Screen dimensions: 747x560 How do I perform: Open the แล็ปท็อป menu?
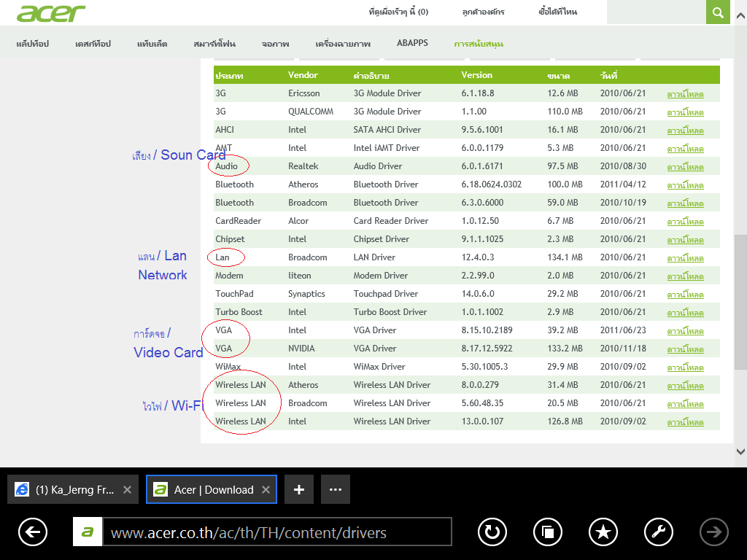click(x=33, y=44)
